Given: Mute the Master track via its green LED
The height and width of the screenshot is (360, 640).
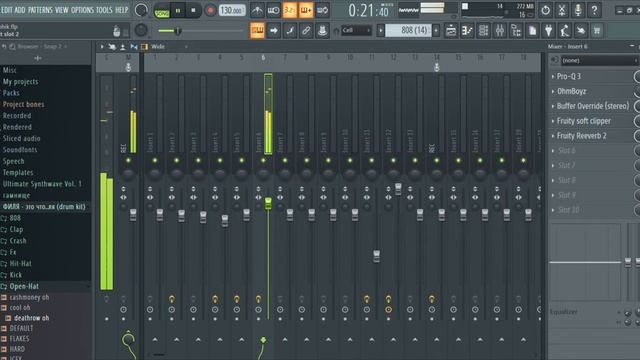Looking at the screenshot, I should coord(128,160).
